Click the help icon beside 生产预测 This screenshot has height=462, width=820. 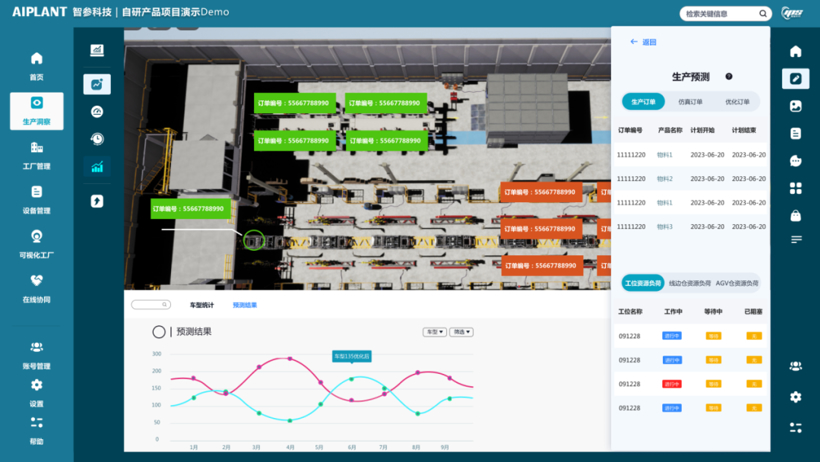pos(729,77)
